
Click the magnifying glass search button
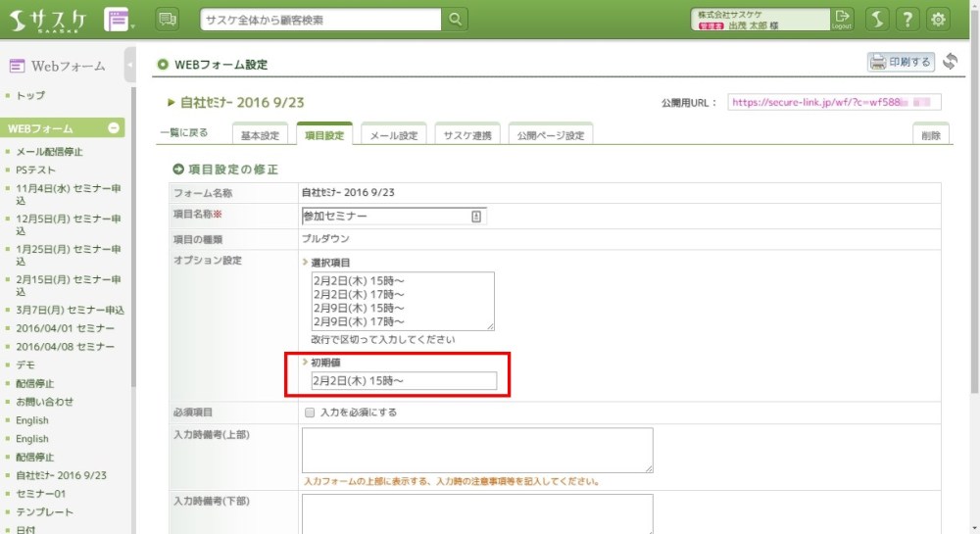[x=456, y=20]
